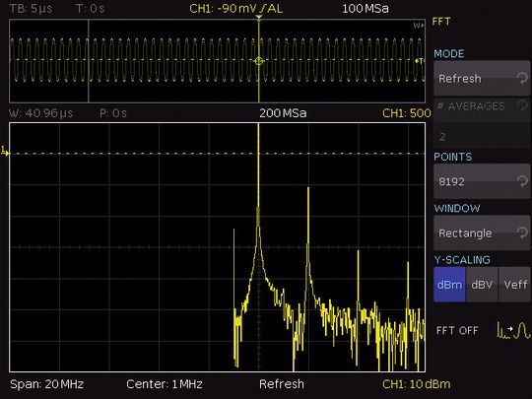Click the CH1: 500 readout
The width and height of the screenshot is (532, 399).
pyautogui.click(x=407, y=113)
